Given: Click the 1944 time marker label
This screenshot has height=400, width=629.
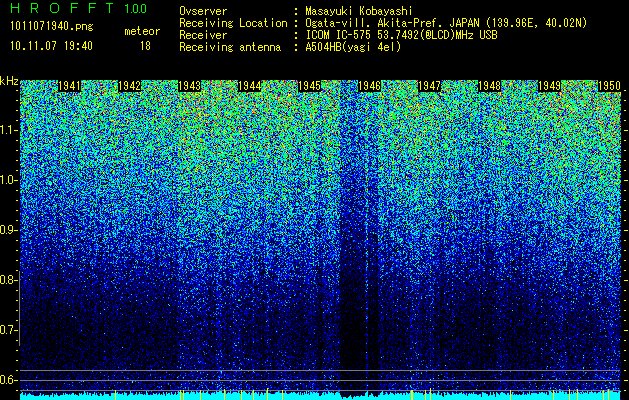Looking at the screenshot, I should tap(250, 86).
